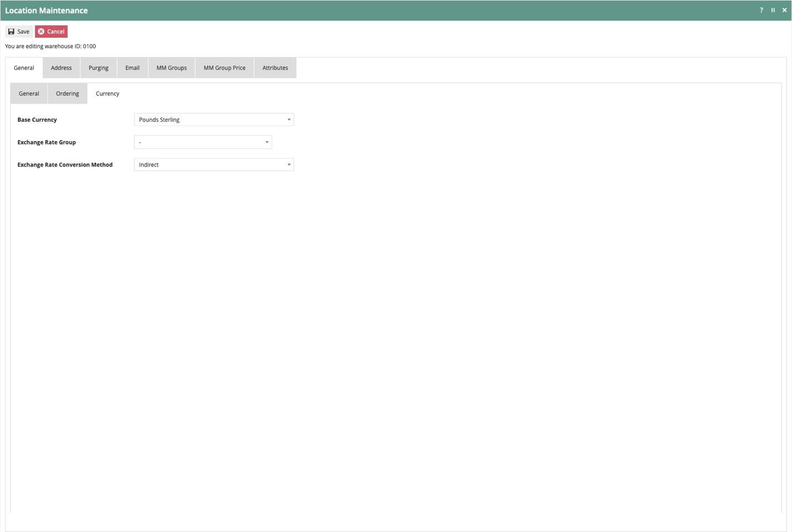Switch to the Address tab

[x=61, y=68]
